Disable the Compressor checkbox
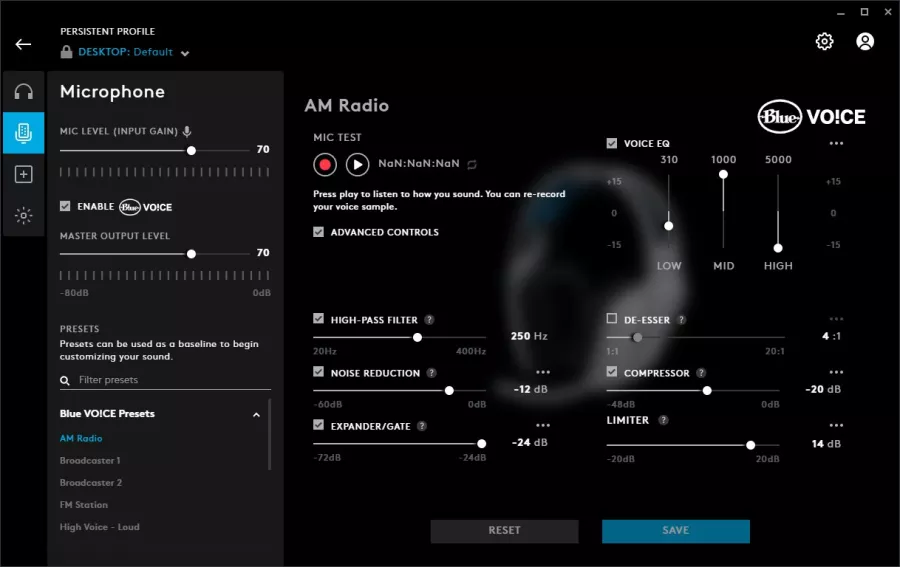This screenshot has width=900, height=567. click(612, 372)
